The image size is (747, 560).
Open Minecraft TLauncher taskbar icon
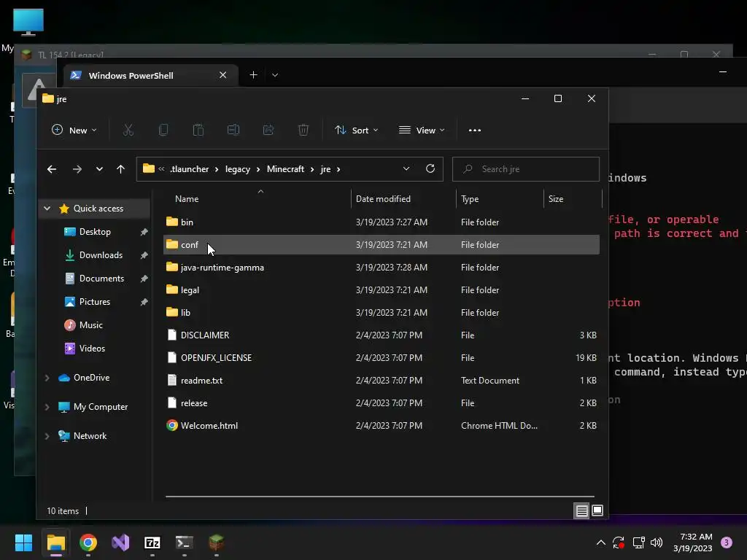[216, 542]
